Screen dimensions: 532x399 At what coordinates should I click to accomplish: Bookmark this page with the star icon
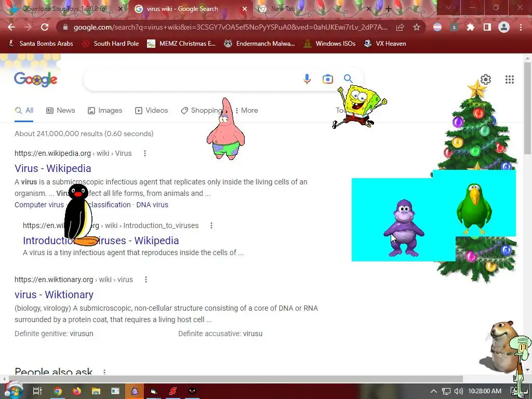tap(417, 27)
